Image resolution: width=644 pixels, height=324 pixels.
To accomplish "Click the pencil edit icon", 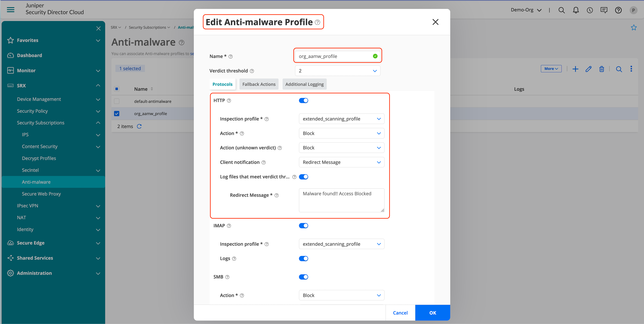I will [x=589, y=69].
